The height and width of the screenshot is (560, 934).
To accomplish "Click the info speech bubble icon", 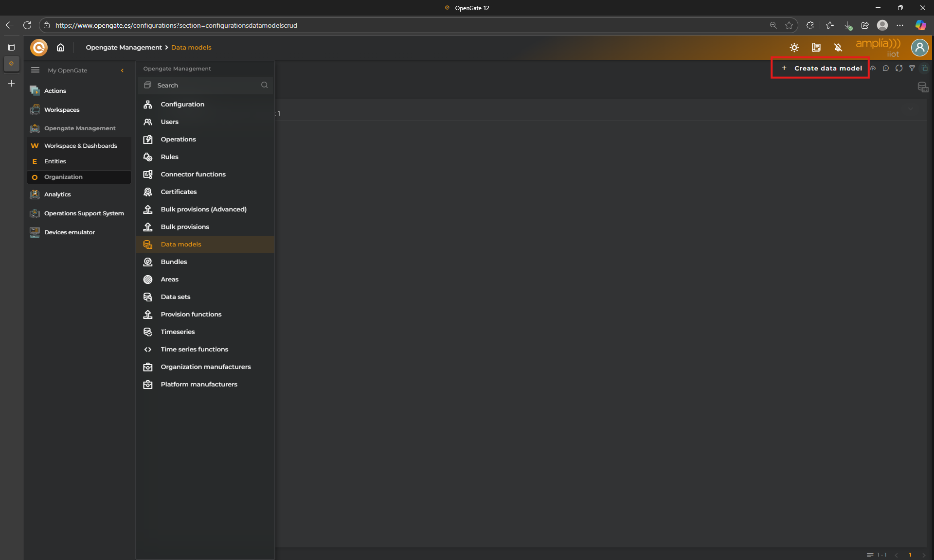I will click(x=886, y=68).
